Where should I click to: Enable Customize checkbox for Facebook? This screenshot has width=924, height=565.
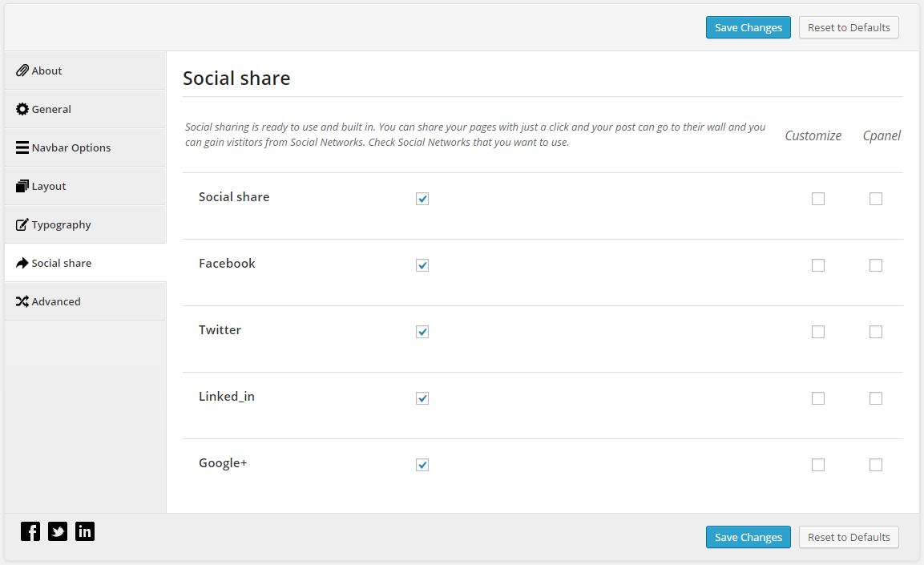pyautogui.click(x=818, y=265)
